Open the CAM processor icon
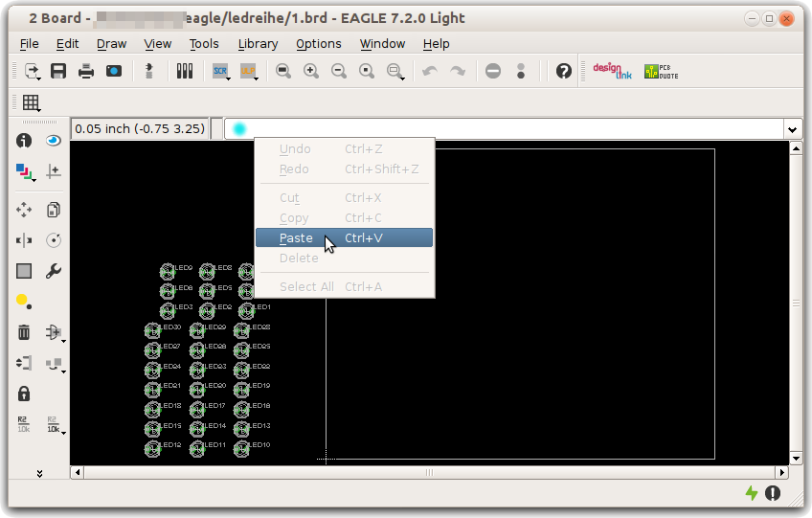812x518 pixels. click(x=114, y=71)
